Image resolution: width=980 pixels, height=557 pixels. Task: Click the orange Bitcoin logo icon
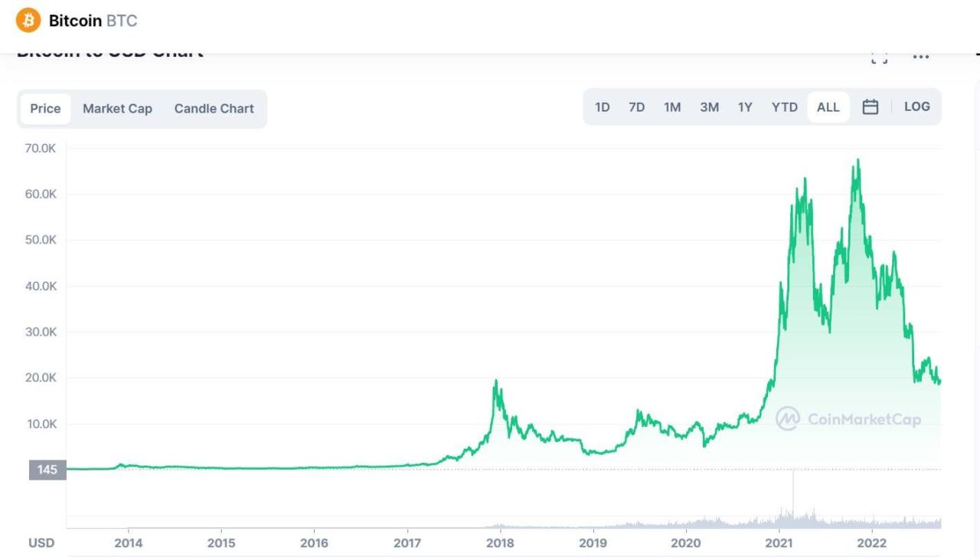(28, 20)
